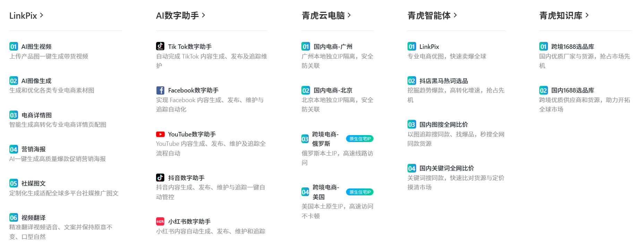Open 抖店黑马热词选品 item

pyautogui.click(x=443, y=81)
